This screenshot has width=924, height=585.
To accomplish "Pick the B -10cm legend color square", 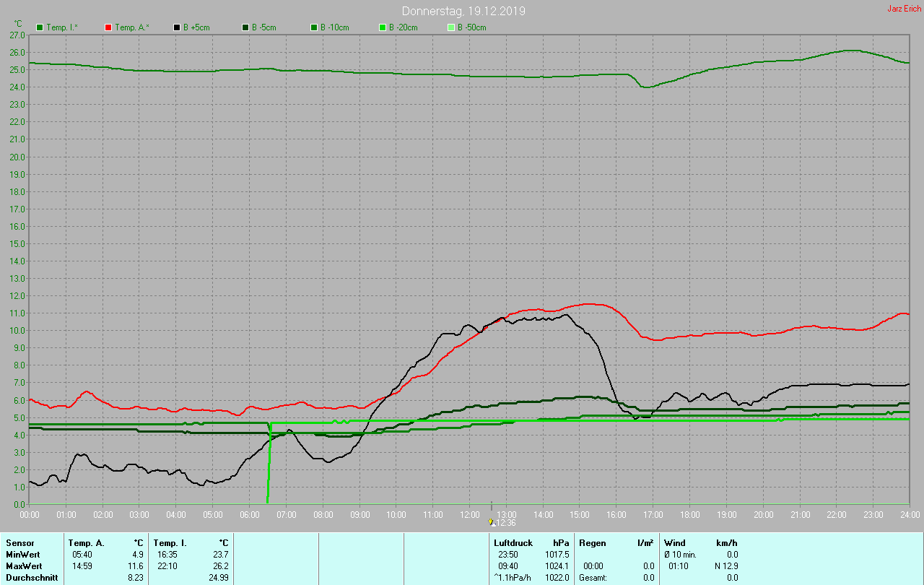I will (x=314, y=27).
